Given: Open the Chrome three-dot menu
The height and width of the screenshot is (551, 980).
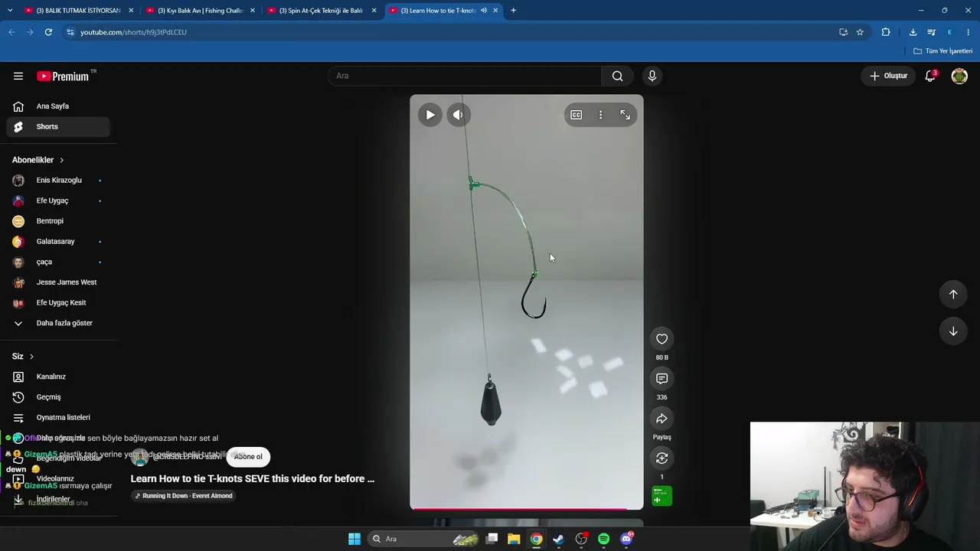Looking at the screenshot, I should [969, 32].
